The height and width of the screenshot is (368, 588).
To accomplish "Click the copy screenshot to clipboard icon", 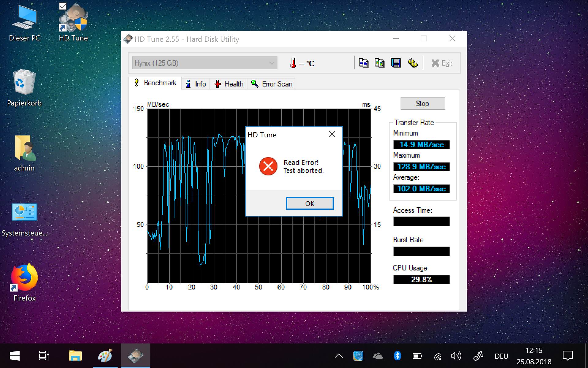I will point(380,63).
